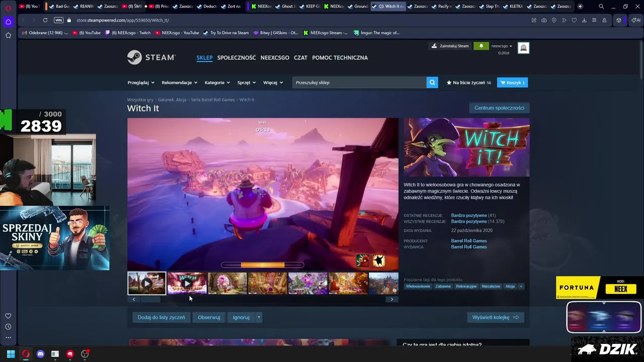Click the video progress bar in player

pyautogui.click(x=262, y=265)
